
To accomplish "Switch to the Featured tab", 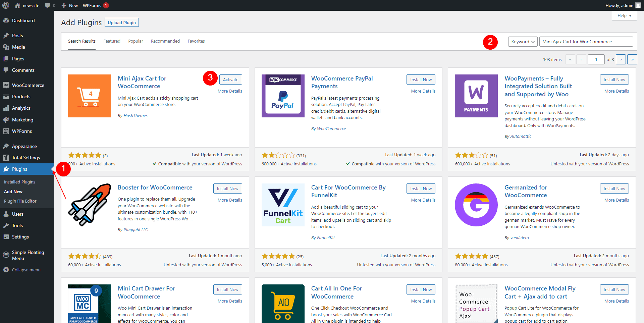I will (112, 41).
